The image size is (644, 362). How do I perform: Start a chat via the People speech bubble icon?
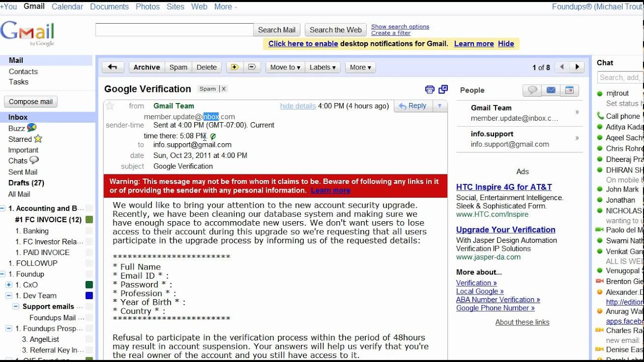click(532, 90)
